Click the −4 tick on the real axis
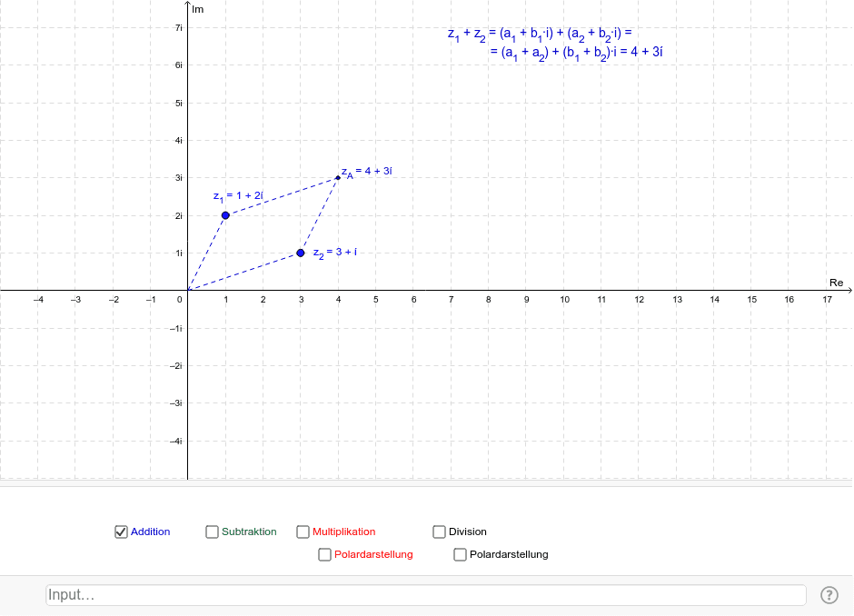The width and height of the screenshot is (854, 616). pyautogui.click(x=38, y=300)
